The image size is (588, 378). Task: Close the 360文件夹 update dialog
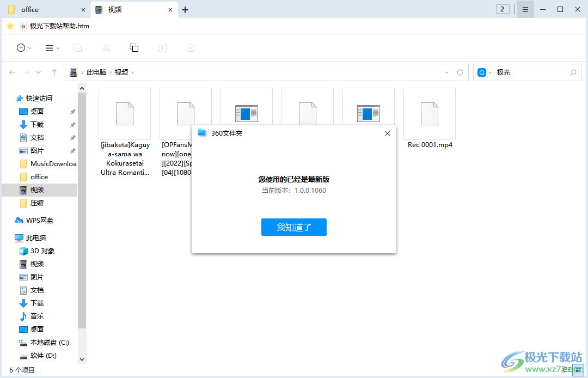click(388, 133)
